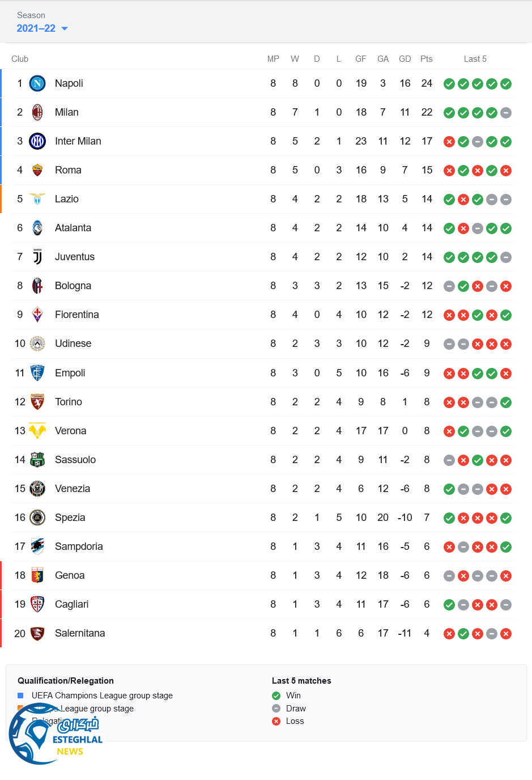The width and height of the screenshot is (532, 780).
Task: Click Napoli's most recent match win icon
Action: tap(506, 84)
